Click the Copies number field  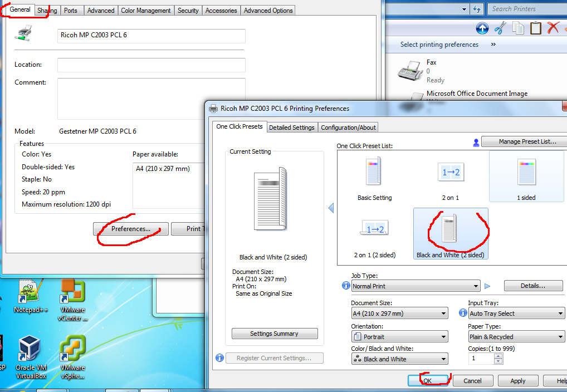tap(481, 359)
